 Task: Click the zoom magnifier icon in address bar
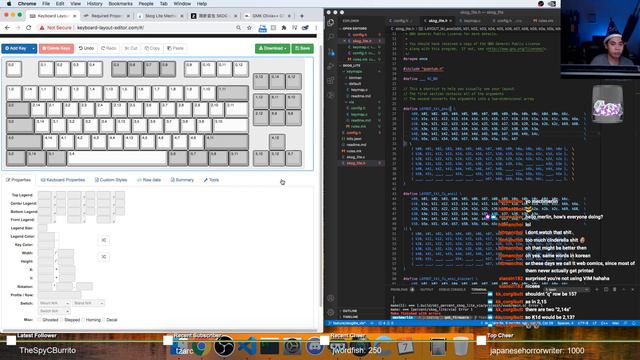[x=238, y=28]
